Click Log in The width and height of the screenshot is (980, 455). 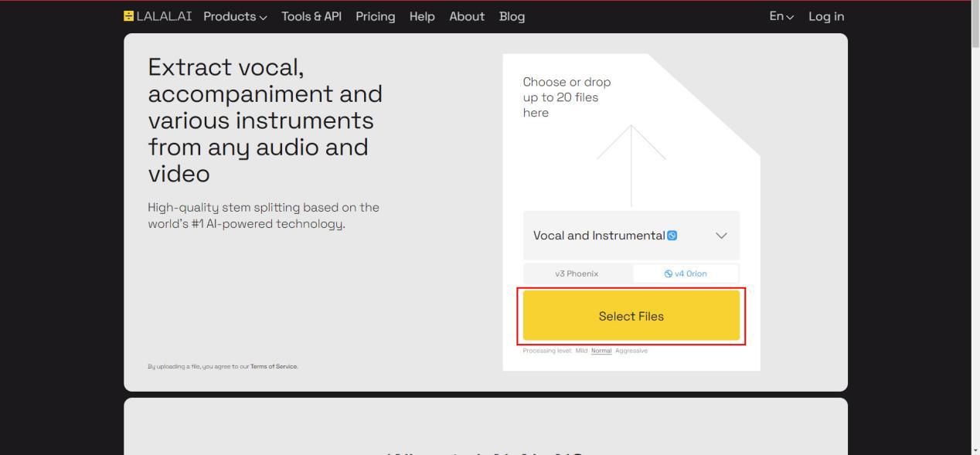826,16
